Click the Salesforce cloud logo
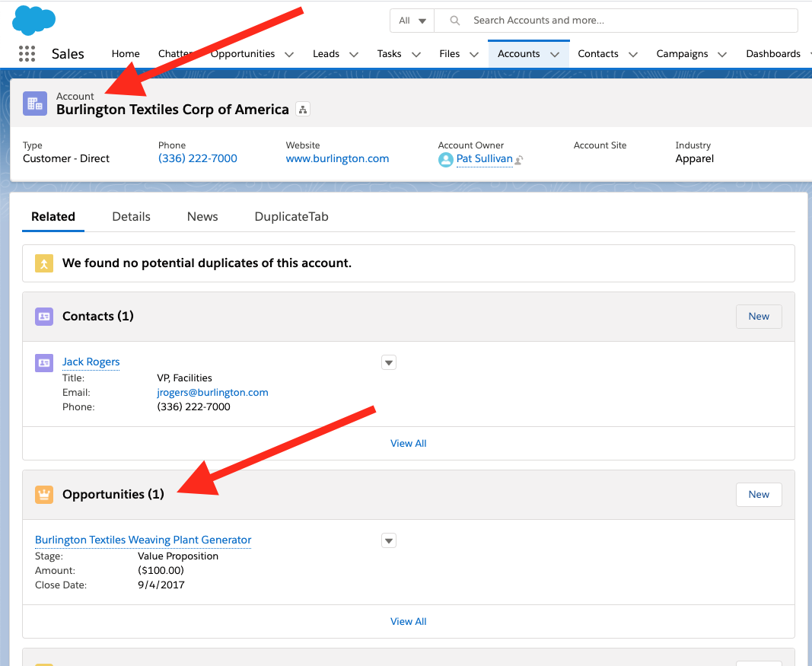 (x=33, y=20)
